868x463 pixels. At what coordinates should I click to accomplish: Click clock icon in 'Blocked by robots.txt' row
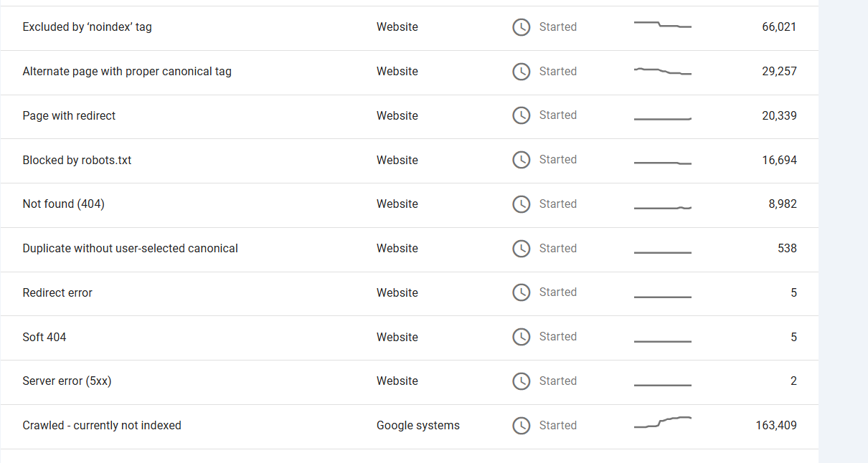[521, 160]
